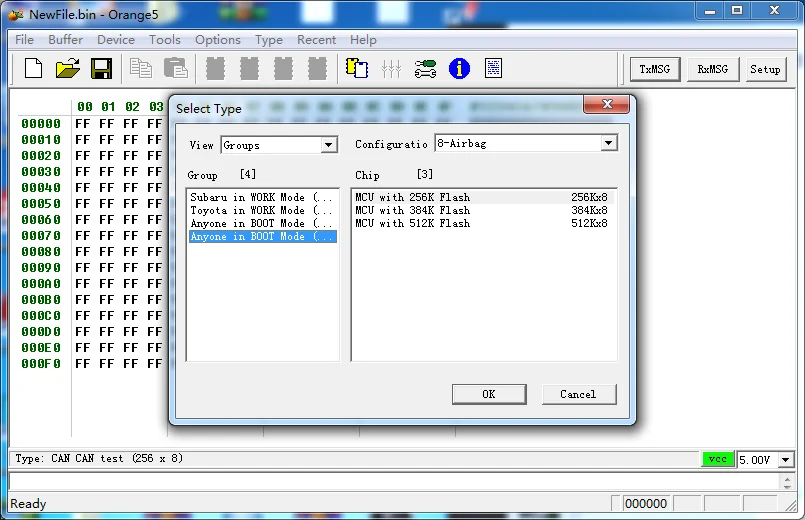Select highlighted Anyone in BOOT Mode group

tap(262, 237)
